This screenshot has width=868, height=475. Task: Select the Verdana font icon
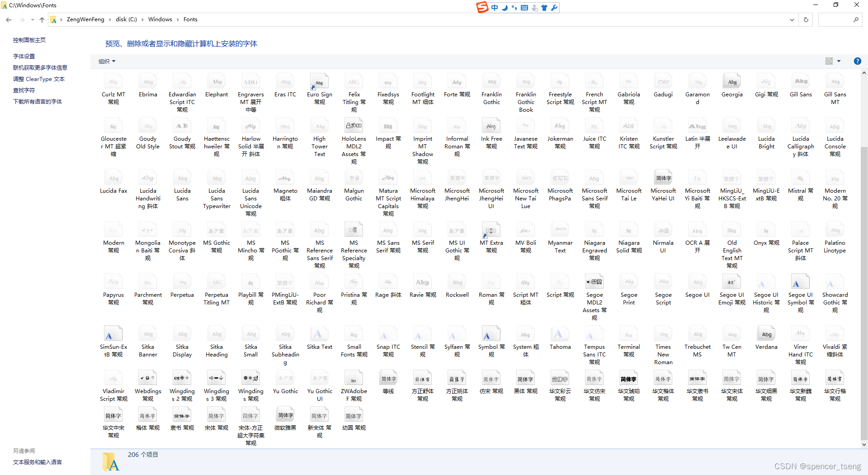point(766,334)
